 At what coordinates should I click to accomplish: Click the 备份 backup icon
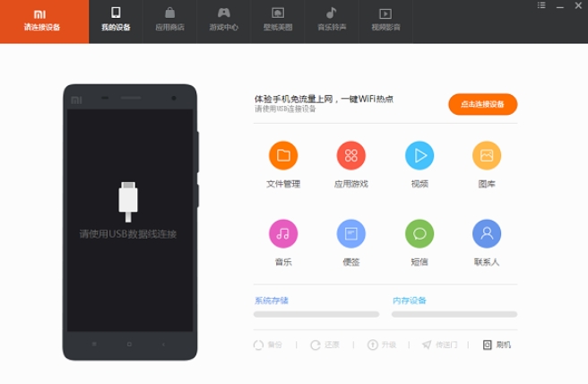pos(259,345)
